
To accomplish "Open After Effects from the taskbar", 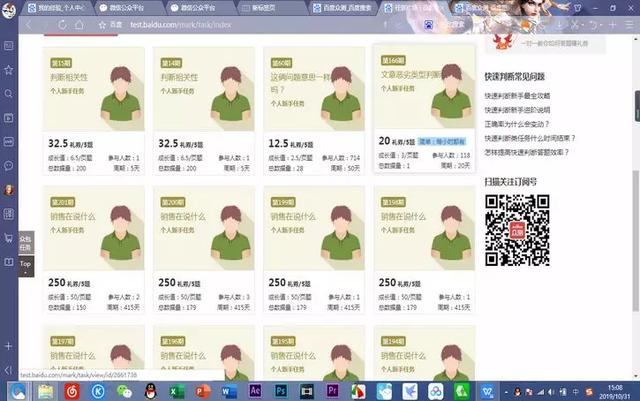I will tap(254, 389).
